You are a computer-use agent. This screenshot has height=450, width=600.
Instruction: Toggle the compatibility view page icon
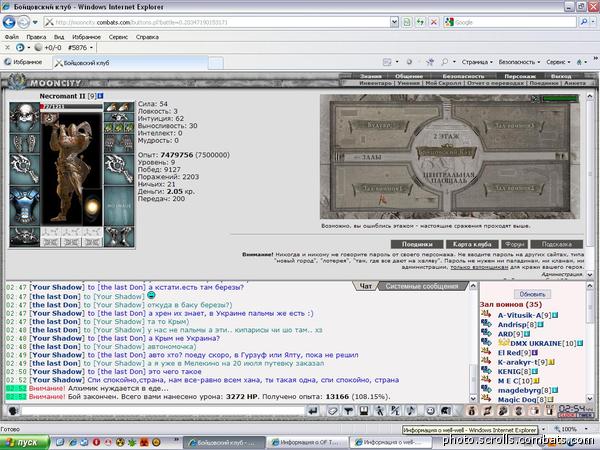pyautogui.click(x=407, y=22)
